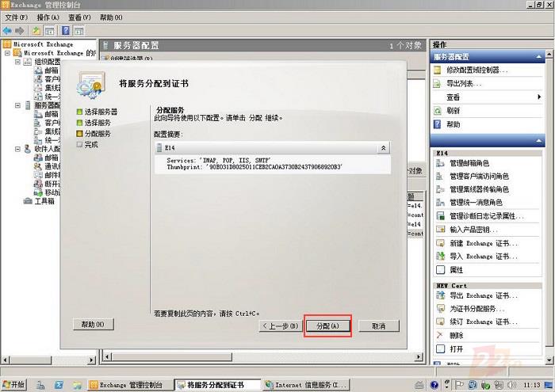Click the 刷新 refresh icon
Screen dimensions: 555x392
coord(438,111)
